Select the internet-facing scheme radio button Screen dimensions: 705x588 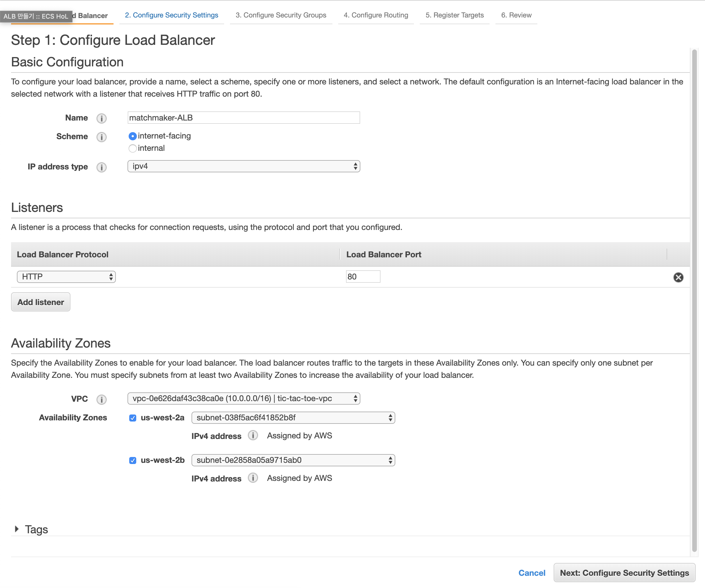click(x=133, y=136)
